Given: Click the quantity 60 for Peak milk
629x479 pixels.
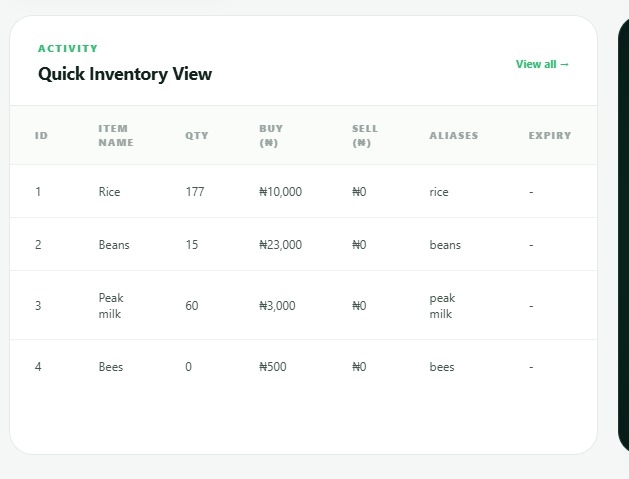Looking at the screenshot, I should [192, 306].
